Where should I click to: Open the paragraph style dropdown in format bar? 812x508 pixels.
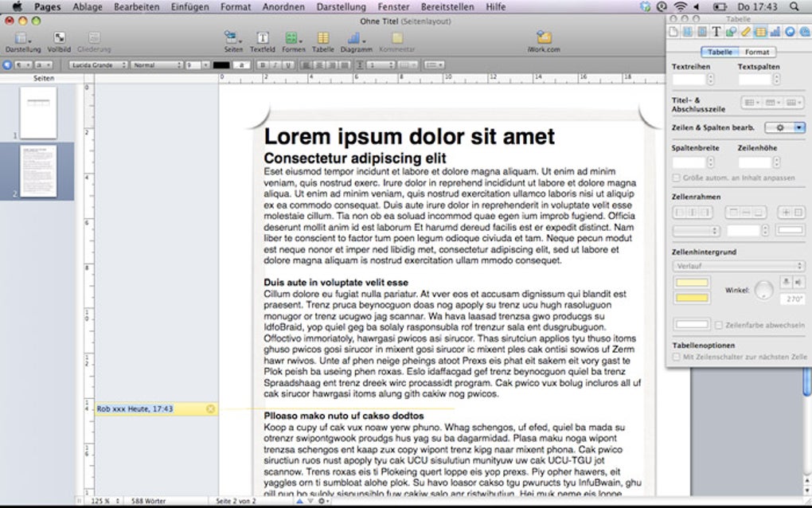tap(23, 65)
